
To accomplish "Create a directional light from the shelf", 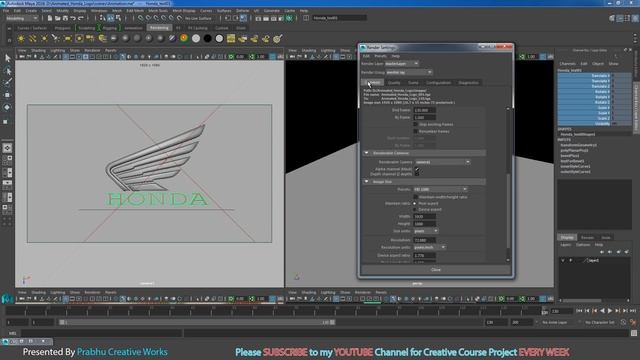I will (x=32, y=39).
